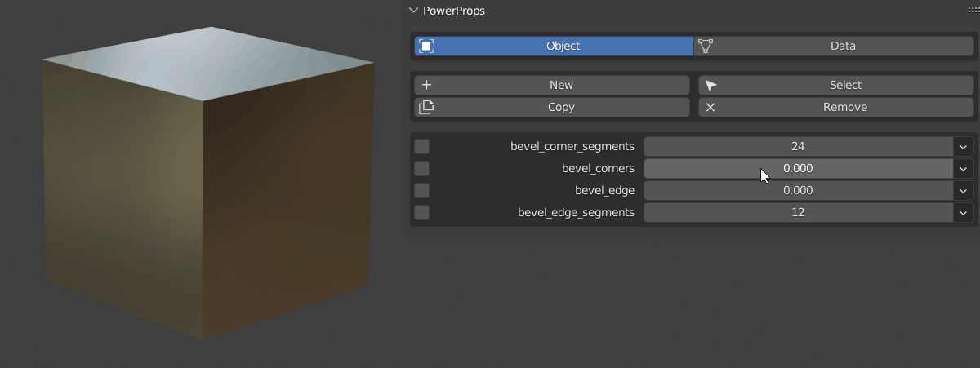Open dropdown arrow for bevel_corners
This screenshot has width=980, height=368.
pyautogui.click(x=964, y=168)
